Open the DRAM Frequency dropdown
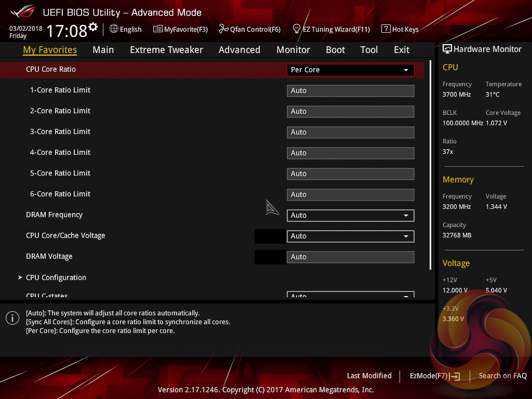Screen dimensions: 532x399 click(351, 216)
